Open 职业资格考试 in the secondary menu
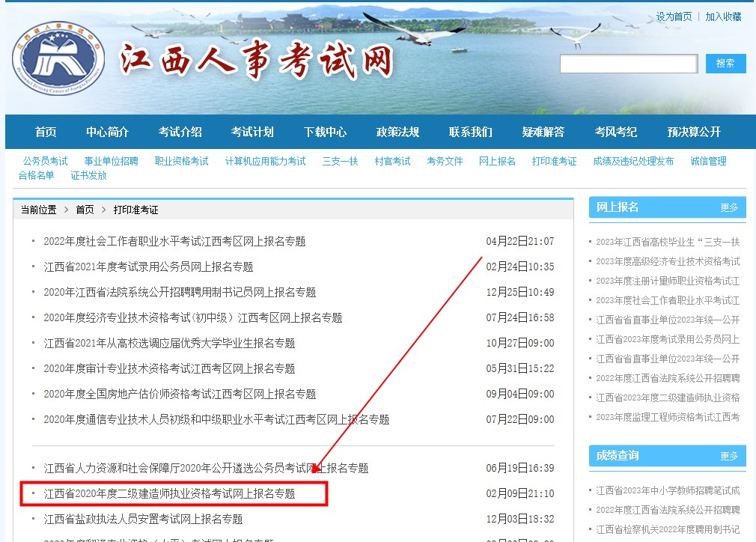 pos(182,160)
